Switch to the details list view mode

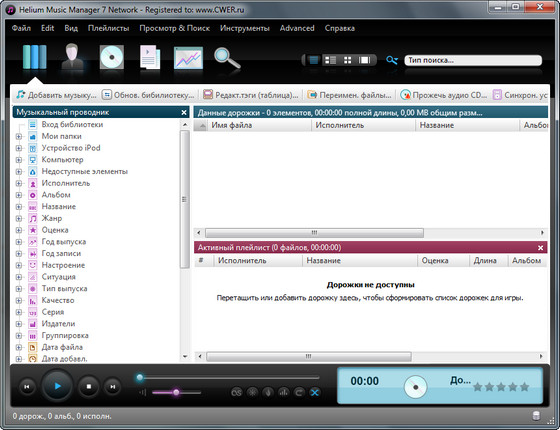pyautogui.click(x=330, y=60)
